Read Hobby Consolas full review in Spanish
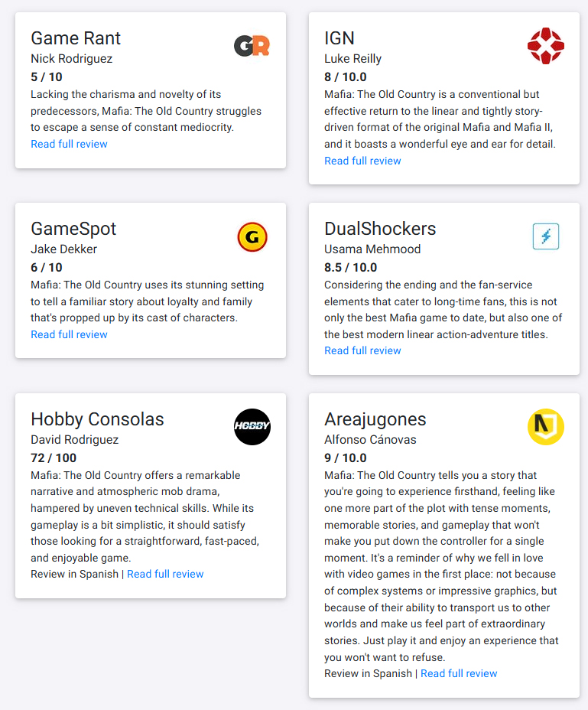This screenshot has width=588, height=710. pos(165,574)
